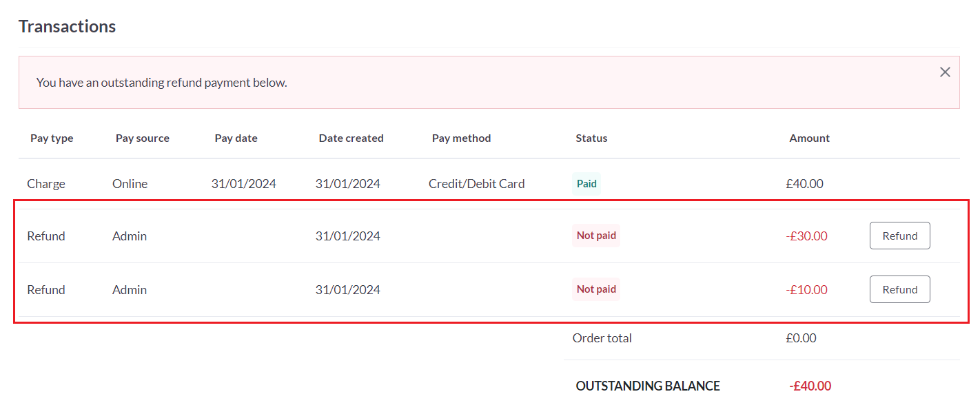The width and height of the screenshot is (980, 405).
Task: Select the Pay method column header
Action: point(461,138)
